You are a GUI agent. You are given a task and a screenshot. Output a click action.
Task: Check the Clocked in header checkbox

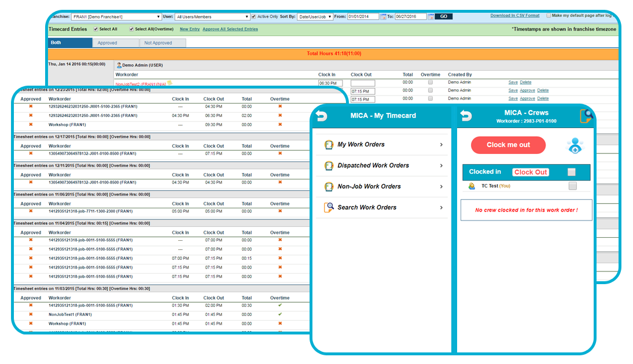point(571,172)
